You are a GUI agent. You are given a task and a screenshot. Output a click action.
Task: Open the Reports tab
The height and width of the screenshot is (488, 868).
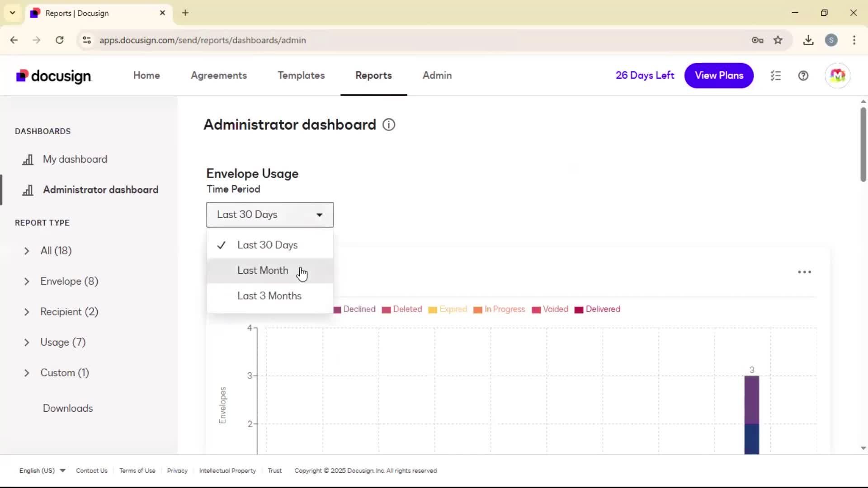pos(373,75)
